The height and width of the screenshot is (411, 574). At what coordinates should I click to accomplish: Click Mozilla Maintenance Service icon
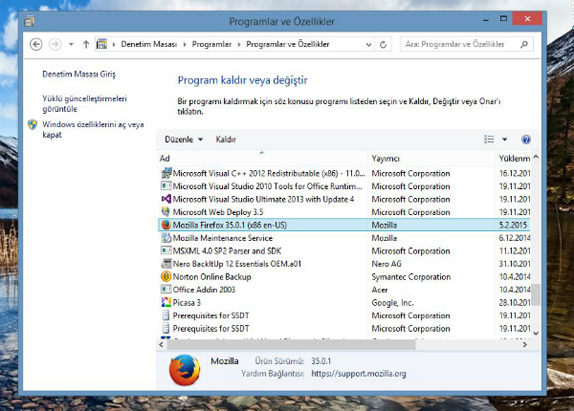pyautogui.click(x=166, y=238)
